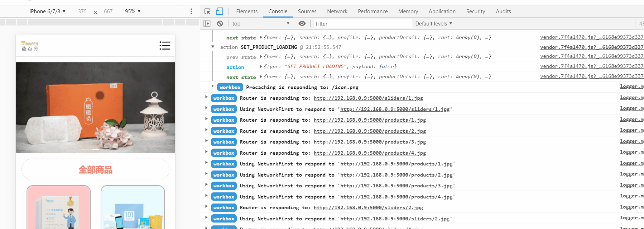Open the products/2.jpg link in NetworkFirst message
The width and height of the screenshot is (644, 229).
pyautogui.click(x=396, y=175)
